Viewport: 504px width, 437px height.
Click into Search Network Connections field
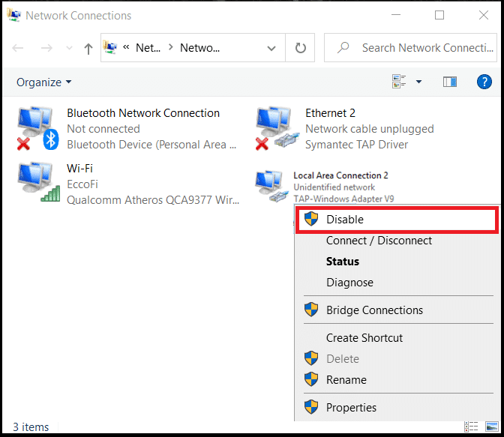click(x=410, y=47)
